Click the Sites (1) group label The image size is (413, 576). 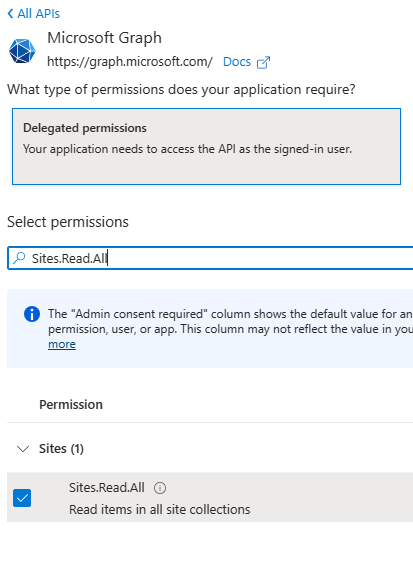point(61,449)
